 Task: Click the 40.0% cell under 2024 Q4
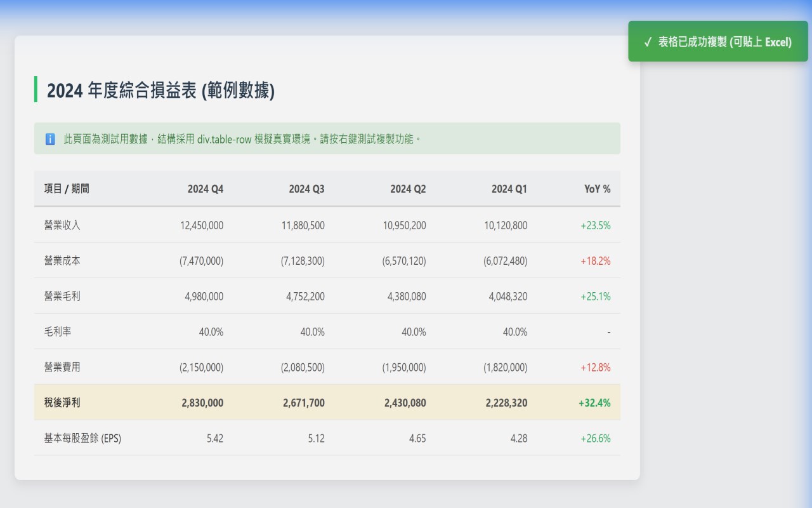click(x=211, y=331)
